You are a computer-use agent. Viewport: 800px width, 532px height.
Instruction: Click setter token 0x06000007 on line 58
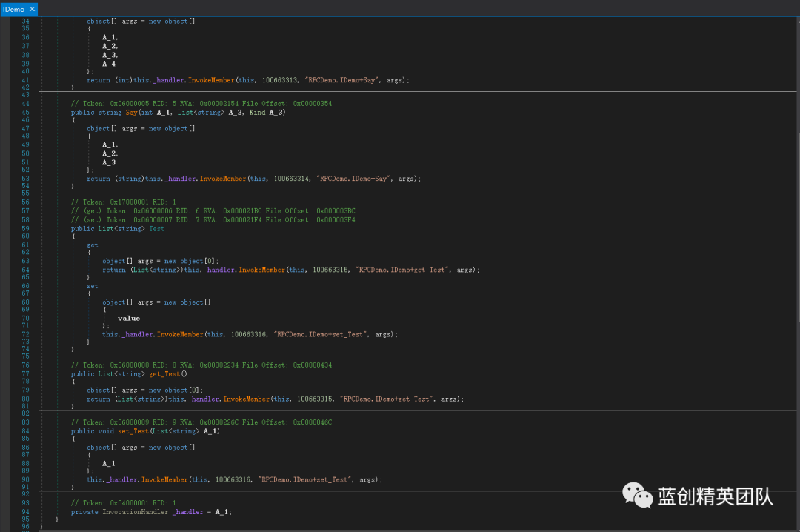click(x=153, y=220)
